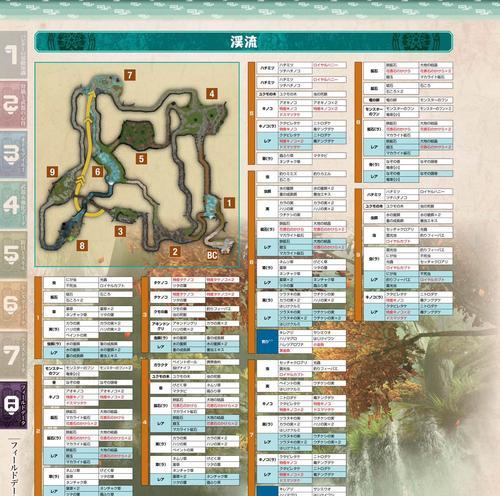
Task: Open chapter tab 6 in left sidebar
Action: 13,305
